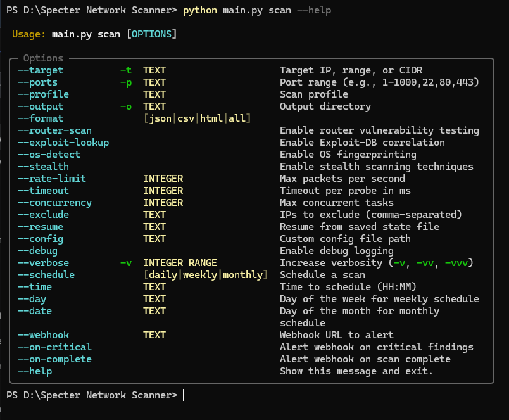Click INTEGER type beside --concurrency
Viewport: 509px width, 420px height.
163,203
